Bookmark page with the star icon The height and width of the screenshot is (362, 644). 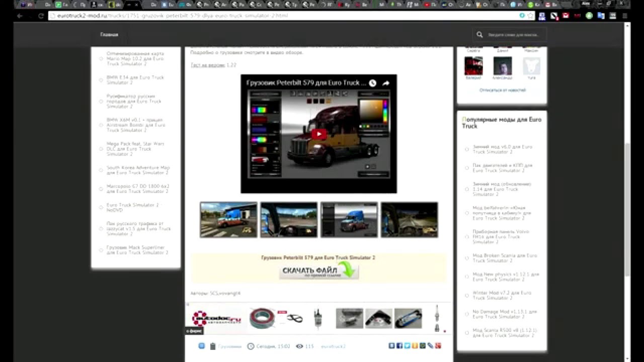[x=530, y=16]
